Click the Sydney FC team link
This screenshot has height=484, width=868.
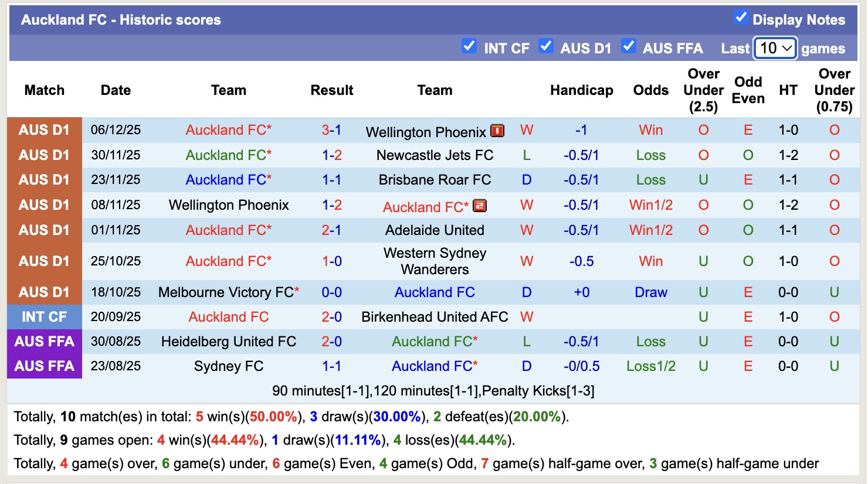pyautogui.click(x=229, y=366)
